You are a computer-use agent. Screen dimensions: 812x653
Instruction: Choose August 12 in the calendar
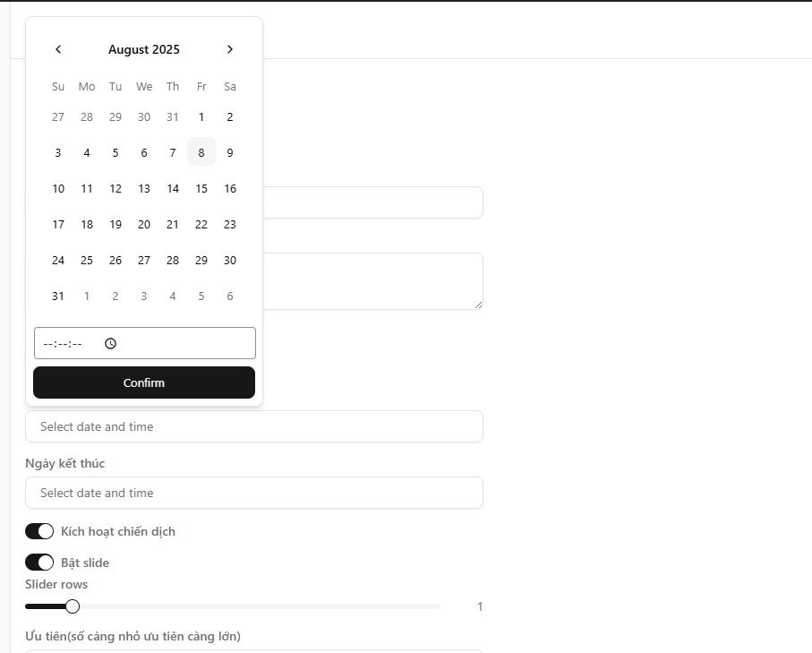(x=115, y=188)
